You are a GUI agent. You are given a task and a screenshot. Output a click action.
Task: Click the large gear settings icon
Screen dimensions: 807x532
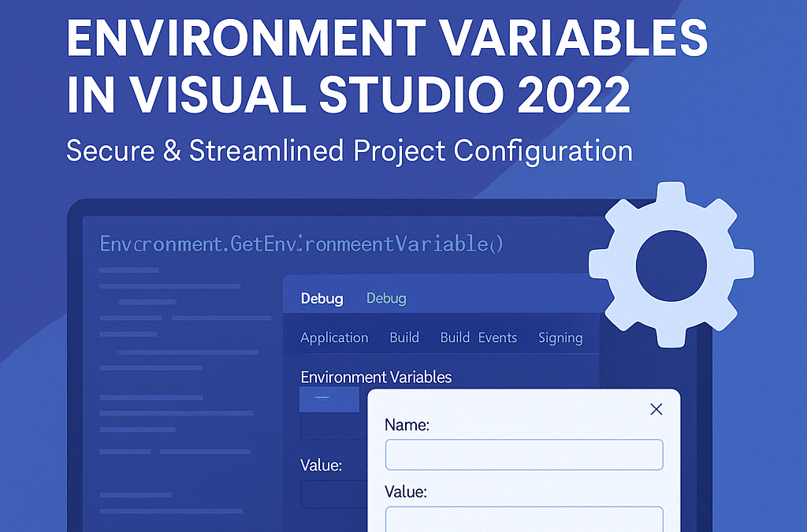click(671, 265)
